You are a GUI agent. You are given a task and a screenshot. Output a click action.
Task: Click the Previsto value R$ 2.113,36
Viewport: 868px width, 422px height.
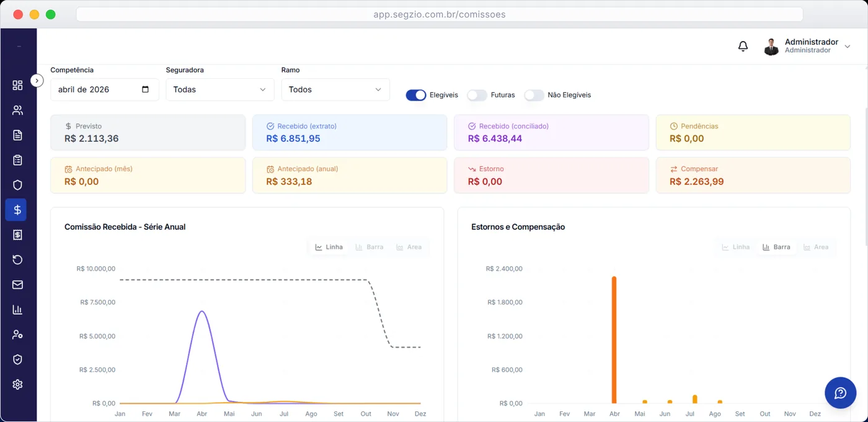point(91,138)
